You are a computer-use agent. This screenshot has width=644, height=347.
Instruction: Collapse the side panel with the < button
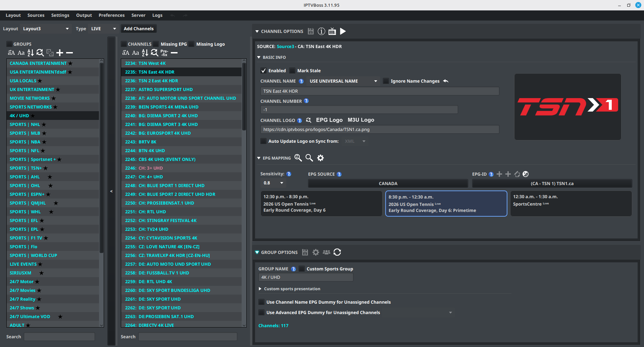111,191
